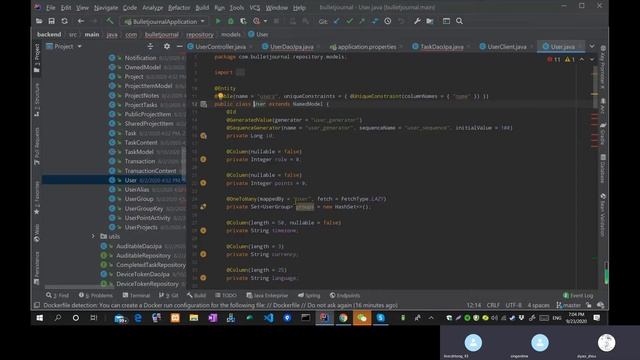Open the Project view dropdown
The height and width of the screenshot is (360, 640).
point(64,47)
